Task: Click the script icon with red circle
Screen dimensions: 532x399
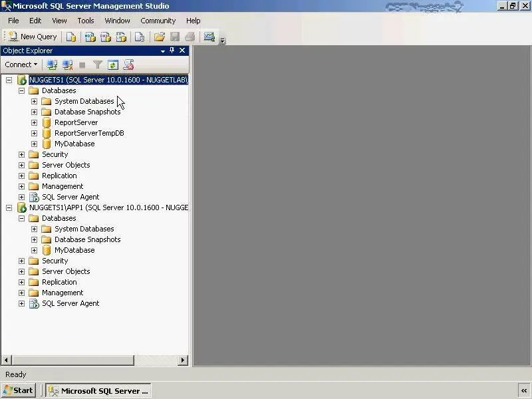Action: pyautogui.click(x=128, y=65)
